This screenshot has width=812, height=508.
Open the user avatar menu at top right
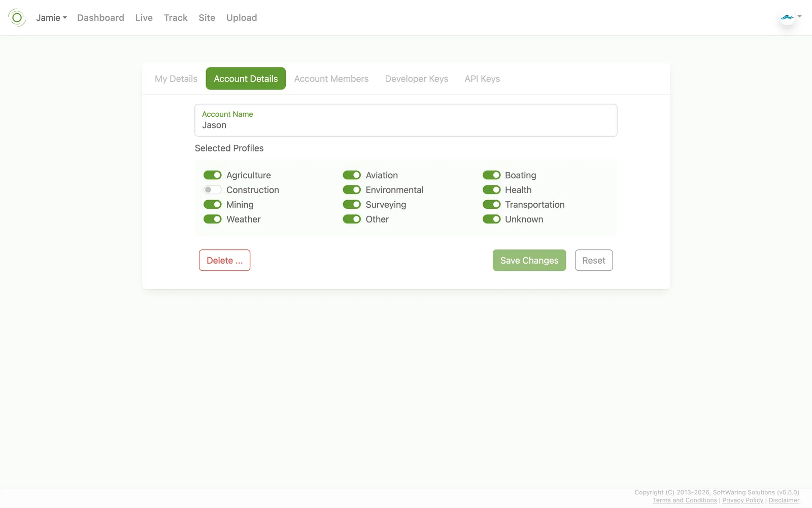(x=790, y=18)
